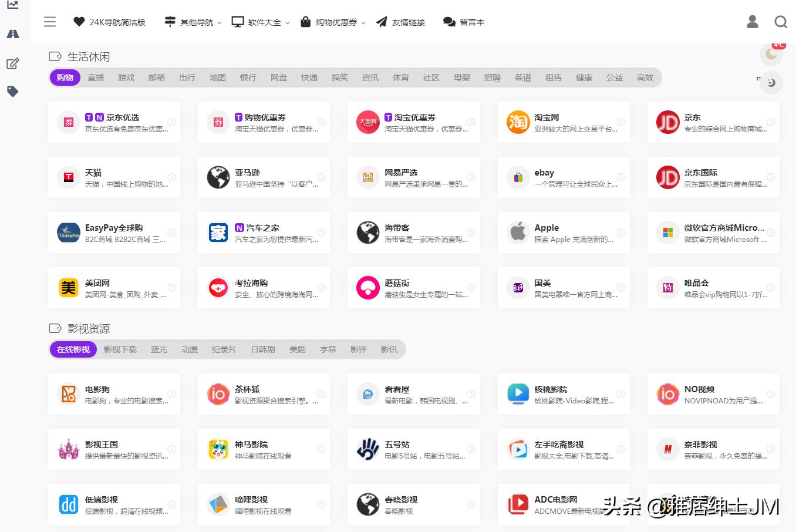Click the tag icon in the left sidebar
The height and width of the screenshot is (532, 796).
pyautogui.click(x=12, y=91)
